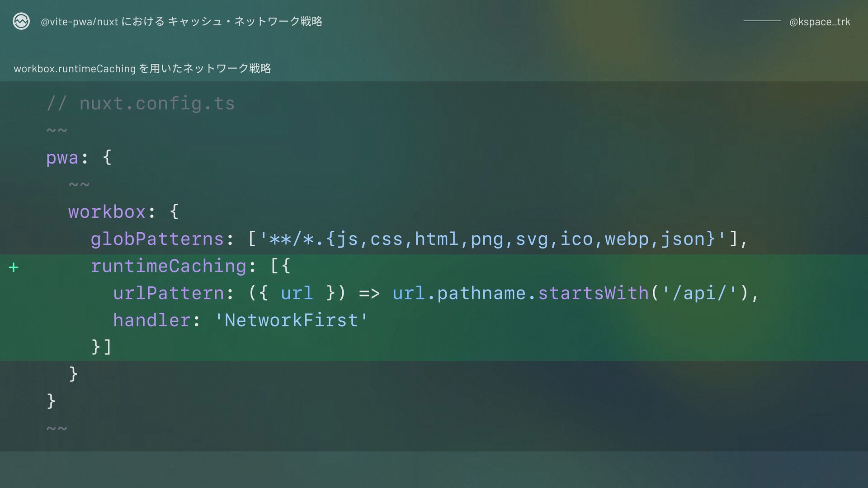Click the @kspace_trk handle

[x=820, y=22]
